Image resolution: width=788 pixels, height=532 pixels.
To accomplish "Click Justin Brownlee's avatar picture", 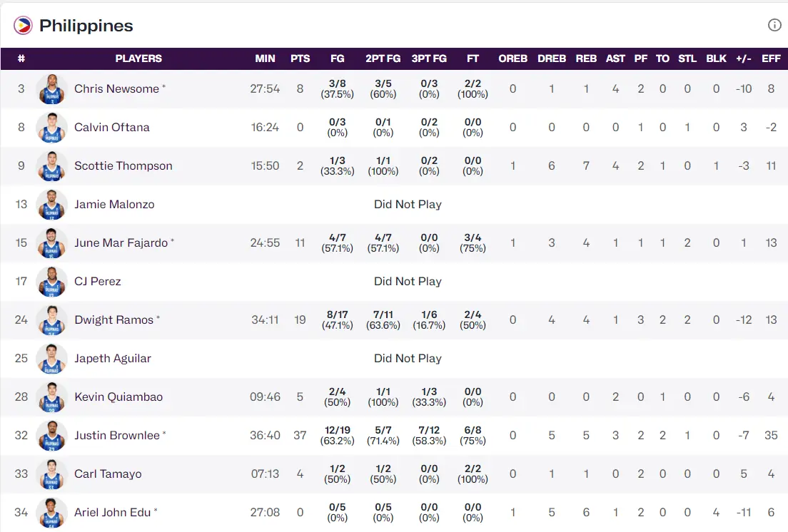I will [x=51, y=436].
